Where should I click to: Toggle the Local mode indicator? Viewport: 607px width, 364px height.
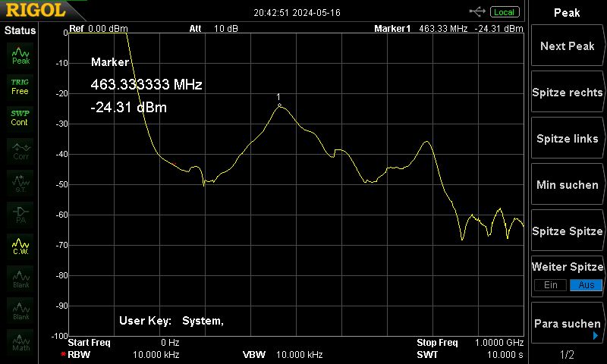point(505,12)
